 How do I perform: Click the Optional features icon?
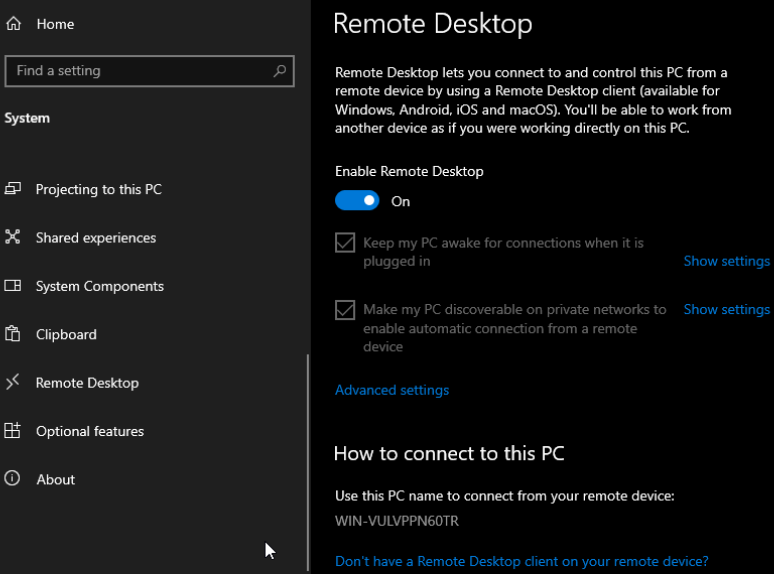13,431
